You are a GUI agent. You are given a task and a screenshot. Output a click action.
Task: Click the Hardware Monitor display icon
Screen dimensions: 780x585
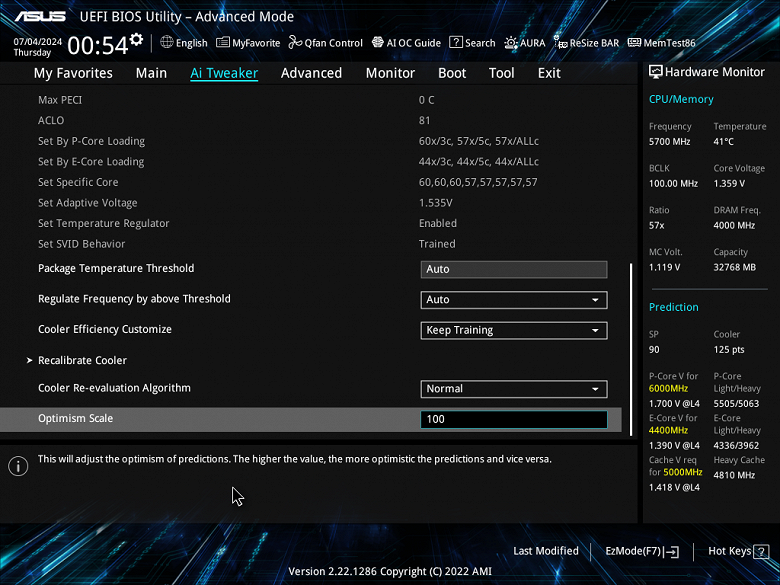656,72
